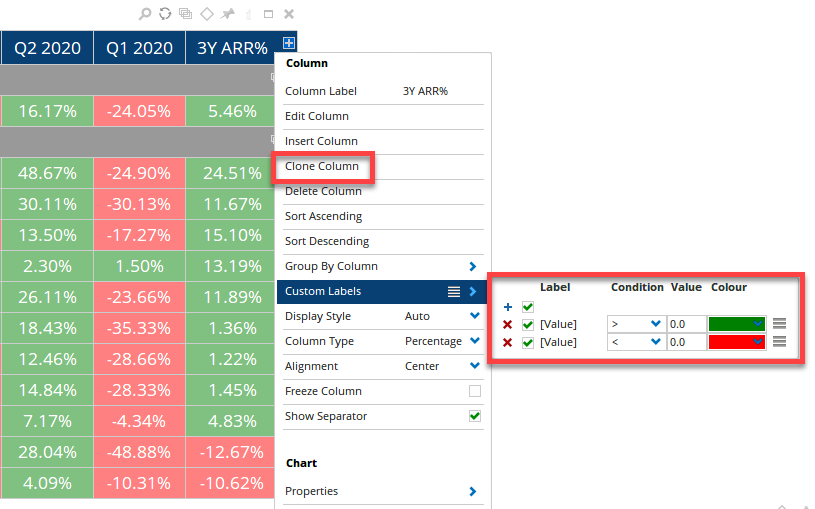Click the -35.33% cell
This screenshot has height=509, width=815.
[x=139, y=328]
